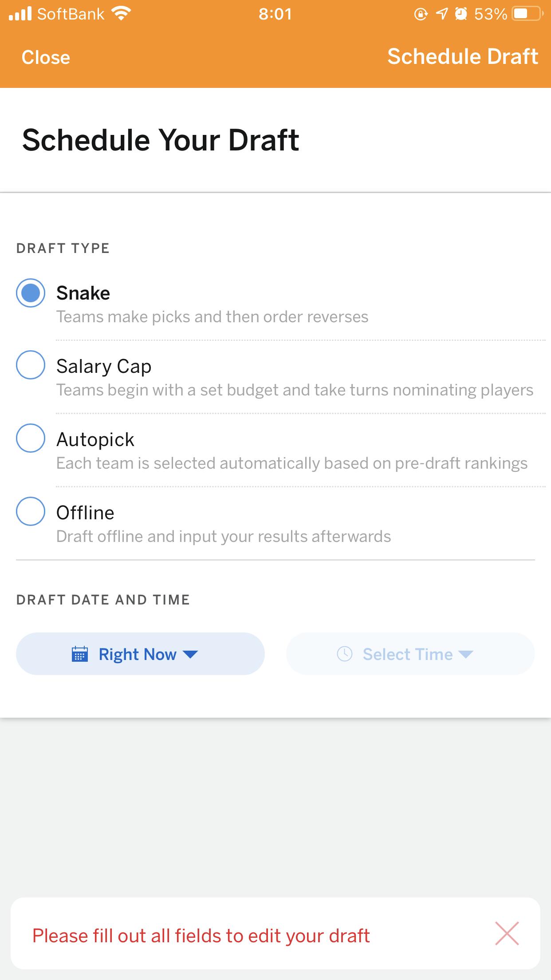Image resolution: width=551 pixels, height=980 pixels.
Task: Tap the Salary Cap description text
Action: 295,390
